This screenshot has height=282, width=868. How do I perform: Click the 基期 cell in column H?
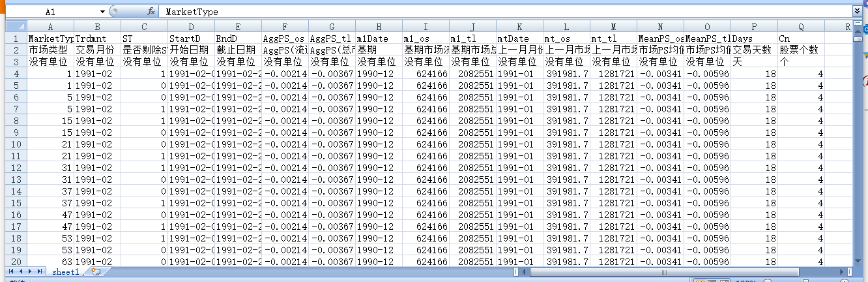point(379,50)
